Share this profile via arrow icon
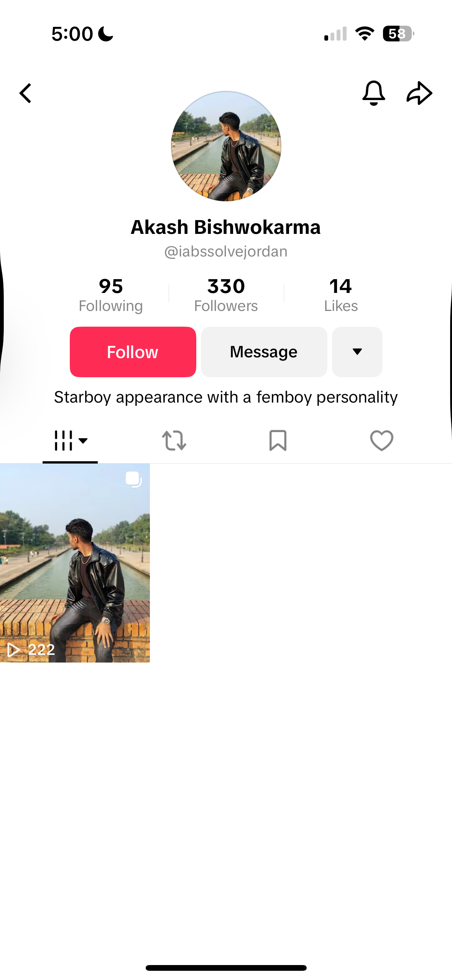The height and width of the screenshot is (980, 452). click(419, 93)
